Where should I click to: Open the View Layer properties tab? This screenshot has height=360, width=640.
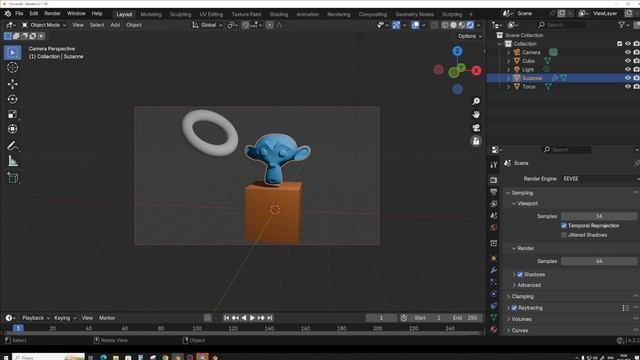click(493, 204)
